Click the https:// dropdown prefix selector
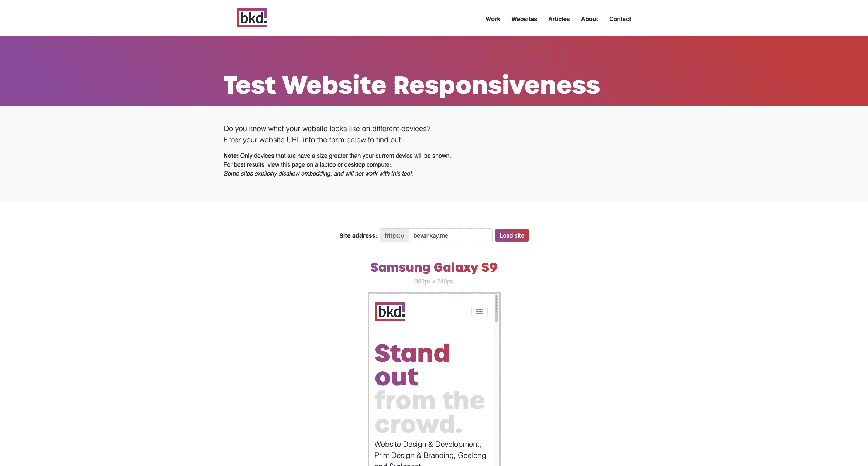868x466 pixels. tap(394, 235)
